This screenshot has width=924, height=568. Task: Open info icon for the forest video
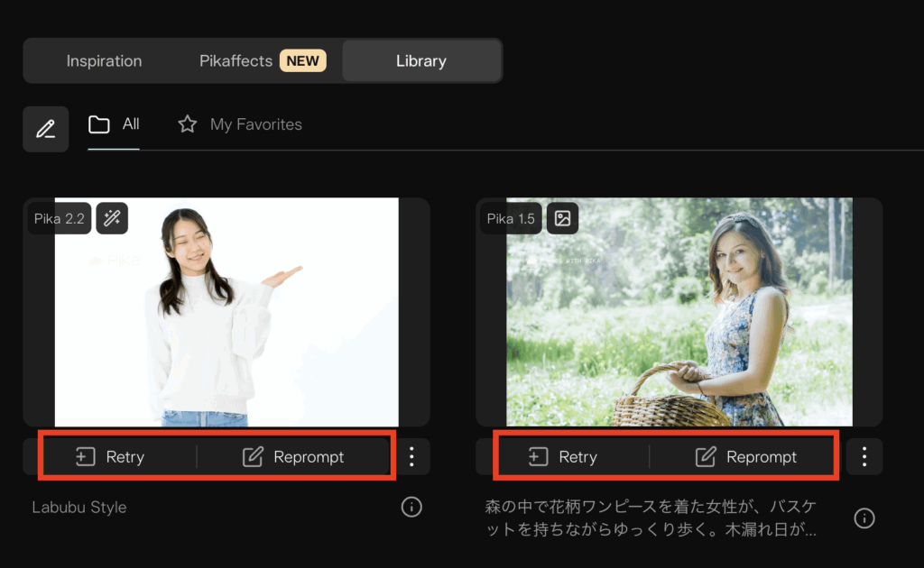tap(864, 518)
